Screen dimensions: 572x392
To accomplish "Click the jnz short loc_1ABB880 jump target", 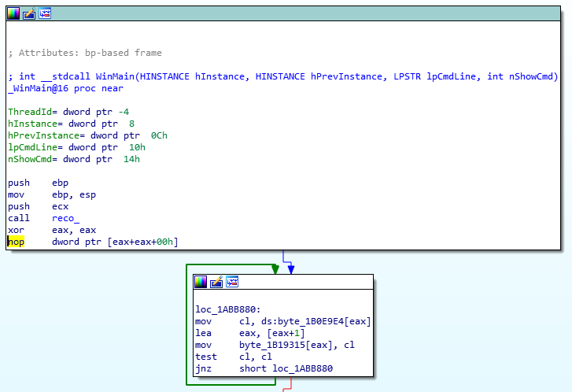I will tap(302, 368).
